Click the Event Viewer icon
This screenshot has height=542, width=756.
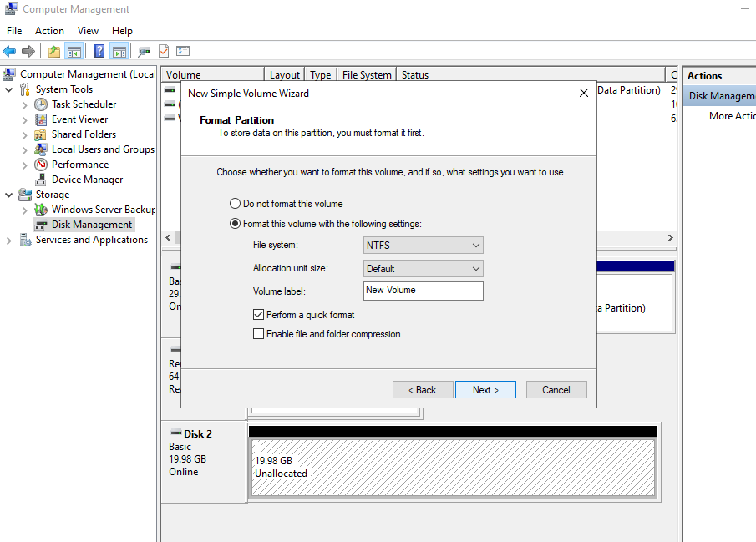[x=41, y=119]
